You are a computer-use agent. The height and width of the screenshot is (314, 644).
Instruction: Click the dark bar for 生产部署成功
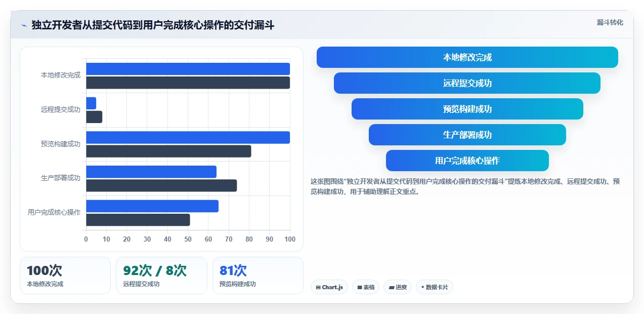click(161, 185)
